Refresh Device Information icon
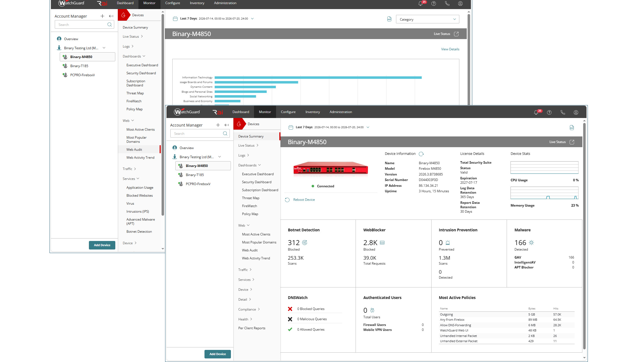Screen dimensions: 644x362 (421, 154)
